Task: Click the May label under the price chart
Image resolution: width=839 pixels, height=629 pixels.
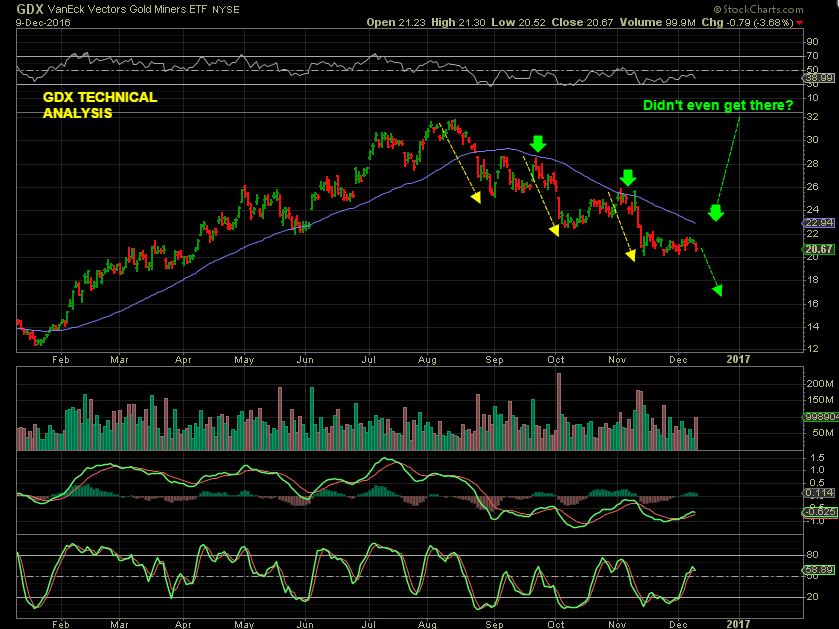Action: coord(244,359)
